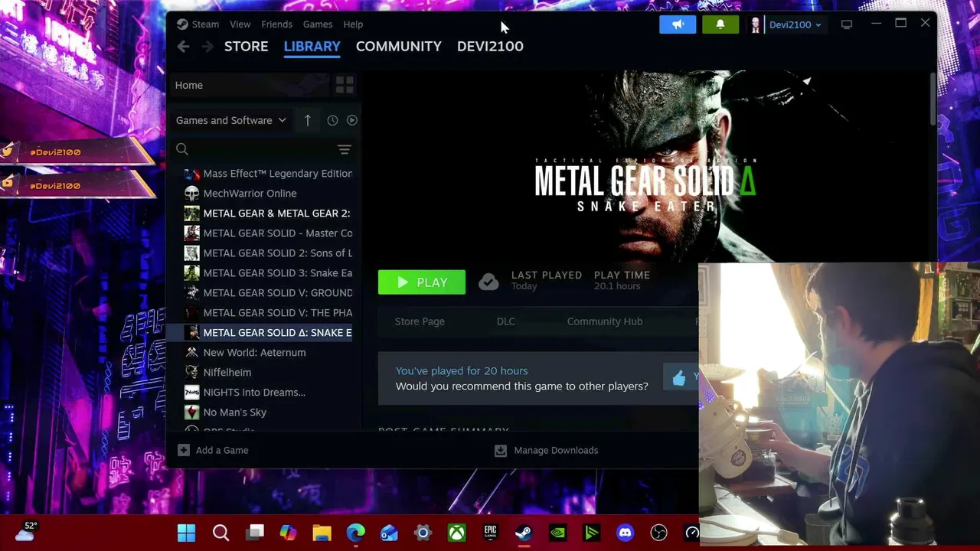Open Task View on the taskbar
980x551 pixels.
coord(255,533)
